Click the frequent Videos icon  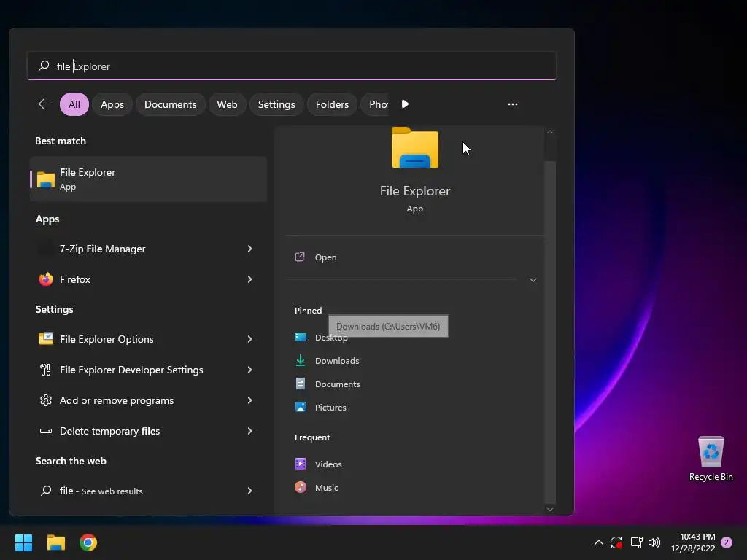tap(301, 464)
